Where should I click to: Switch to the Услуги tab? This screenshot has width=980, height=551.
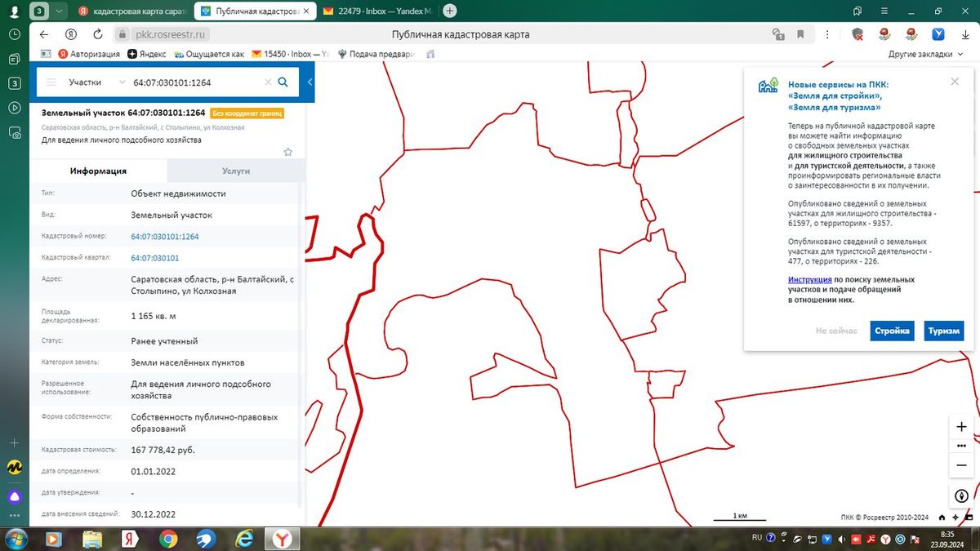click(236, 171)
